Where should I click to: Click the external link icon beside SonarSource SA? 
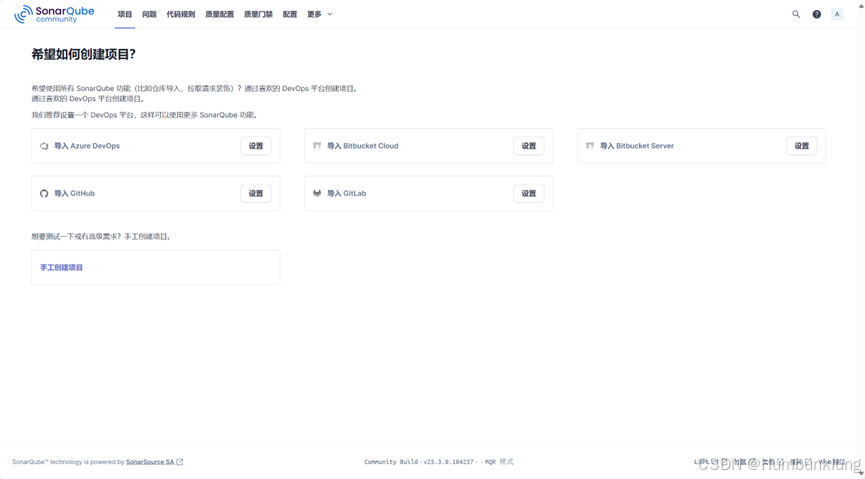click(x=180, y=462)
